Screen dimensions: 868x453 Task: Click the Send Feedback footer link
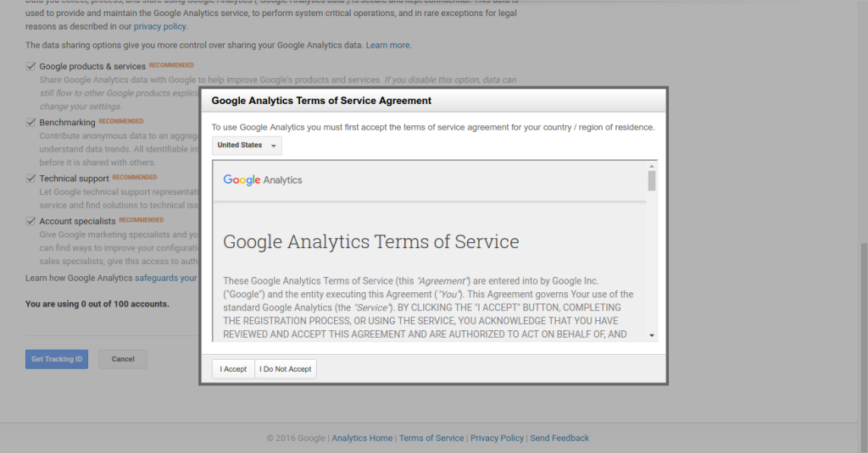[559, 438]
